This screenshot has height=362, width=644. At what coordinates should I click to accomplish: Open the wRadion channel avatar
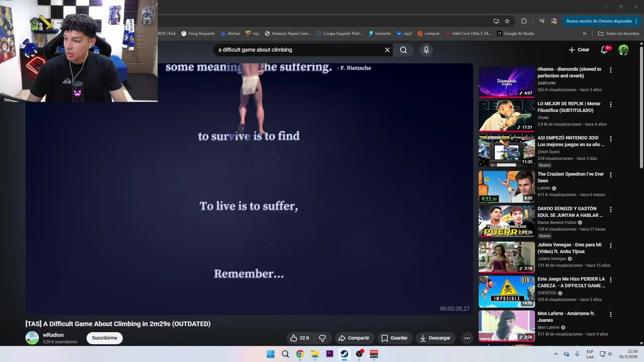pyautogui.click(x=32, y=338)
